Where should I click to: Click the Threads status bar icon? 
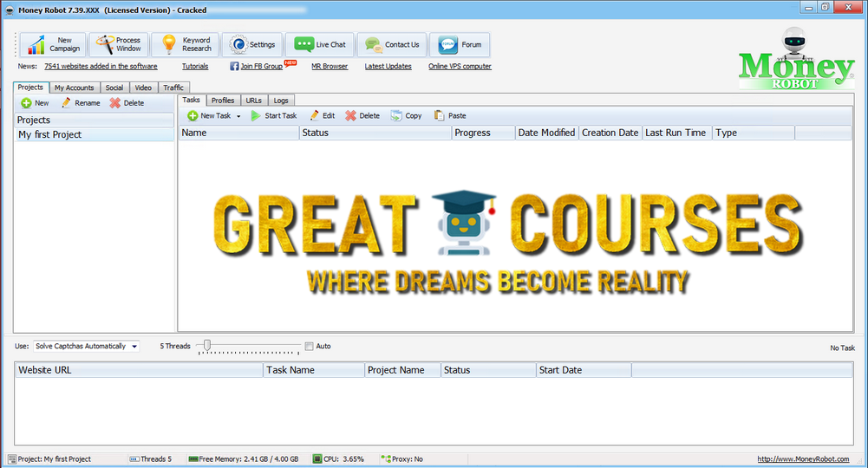(134, 459)
